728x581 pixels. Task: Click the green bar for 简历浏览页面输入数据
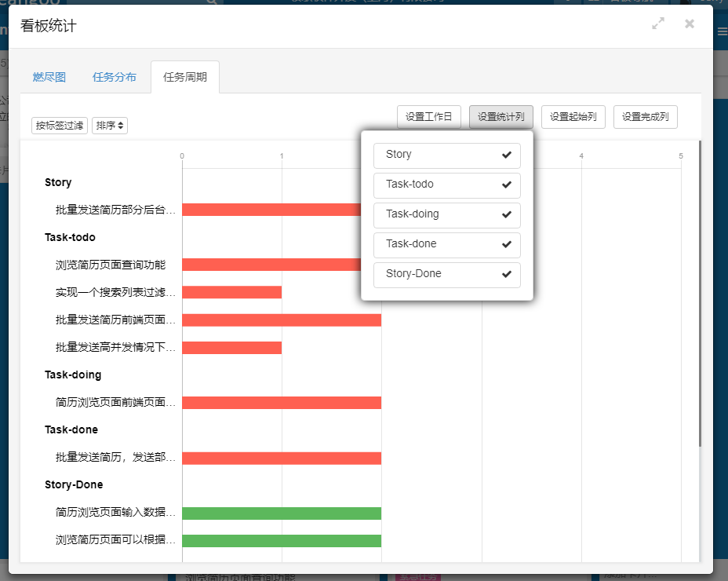[x=282, y=513]
